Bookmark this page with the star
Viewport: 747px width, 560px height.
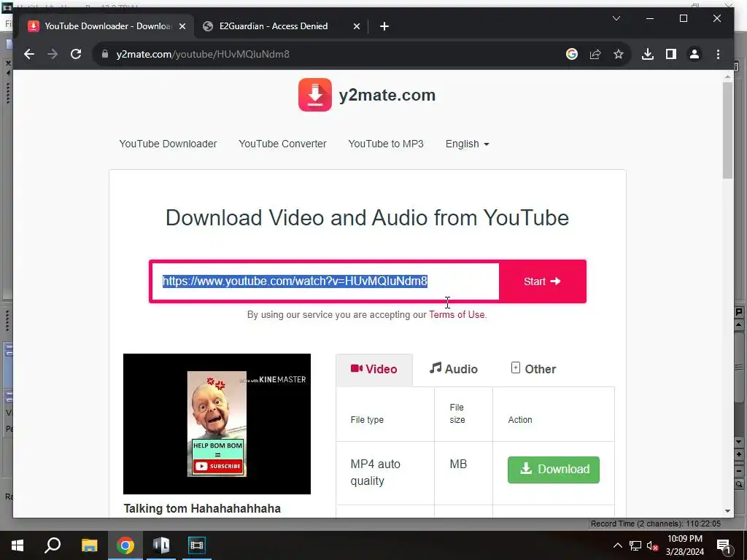pos(619,54)
